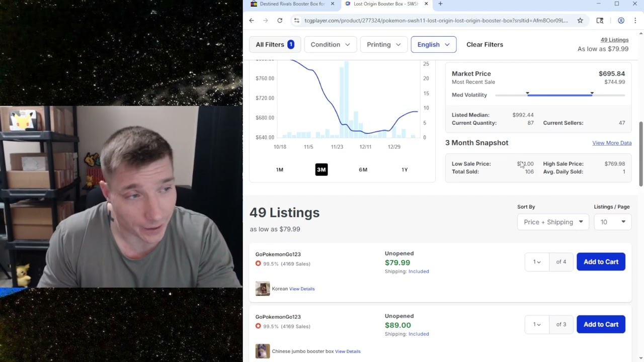Add the $89.00 listing to cart
This screenshot has width=644, height=362.
[601, 324]
